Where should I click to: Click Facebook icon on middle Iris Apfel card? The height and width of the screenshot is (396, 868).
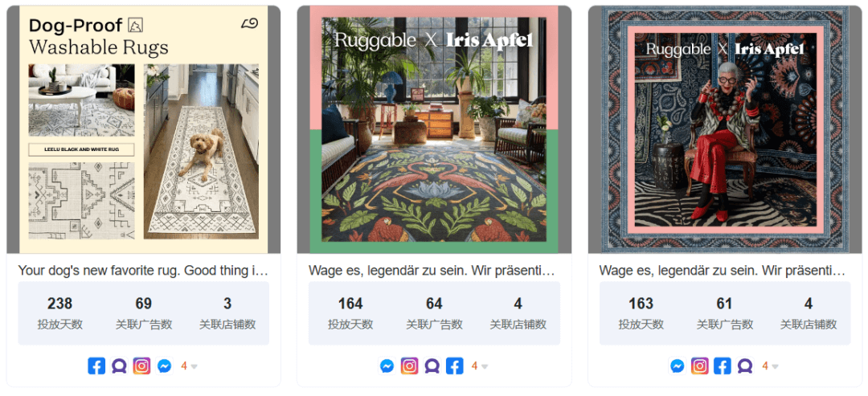point(454,365)
